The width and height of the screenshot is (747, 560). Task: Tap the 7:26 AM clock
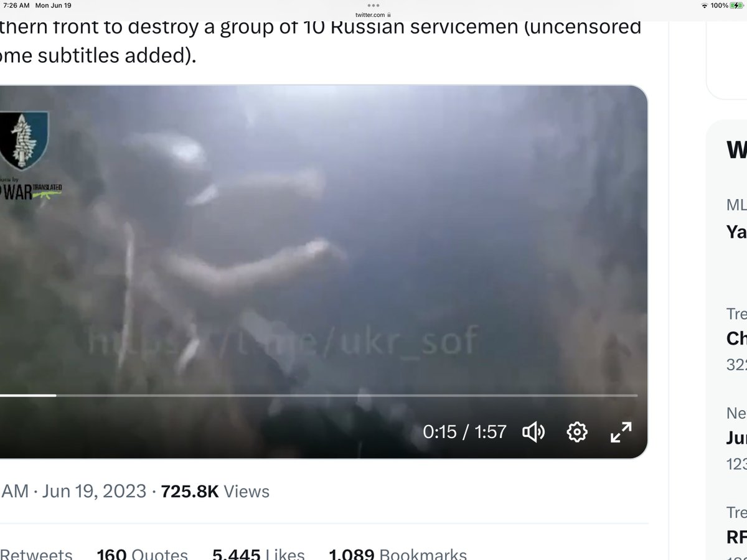tap(16, 6)
